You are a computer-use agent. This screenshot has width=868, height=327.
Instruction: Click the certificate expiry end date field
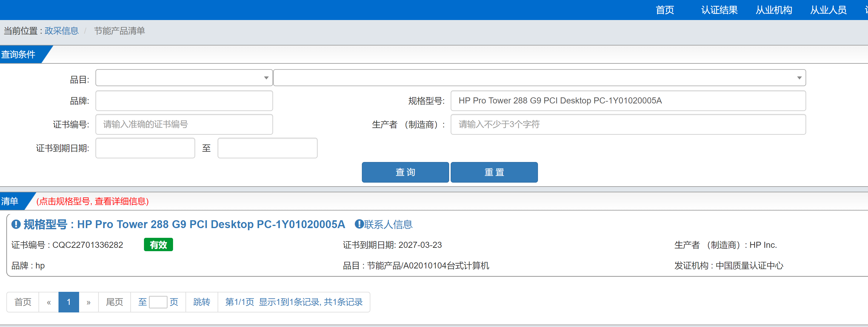tap(267, 148)
